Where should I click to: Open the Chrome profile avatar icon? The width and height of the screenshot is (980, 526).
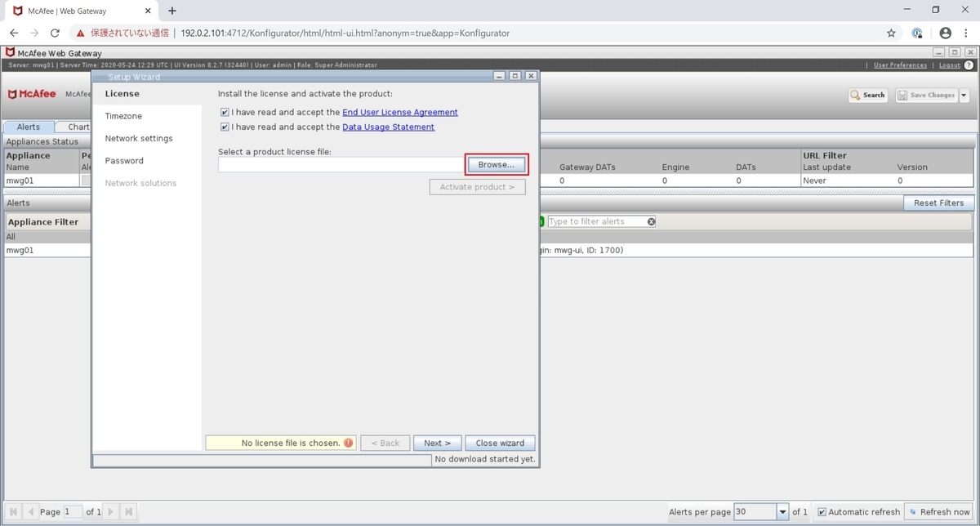(x=945, y=33)
